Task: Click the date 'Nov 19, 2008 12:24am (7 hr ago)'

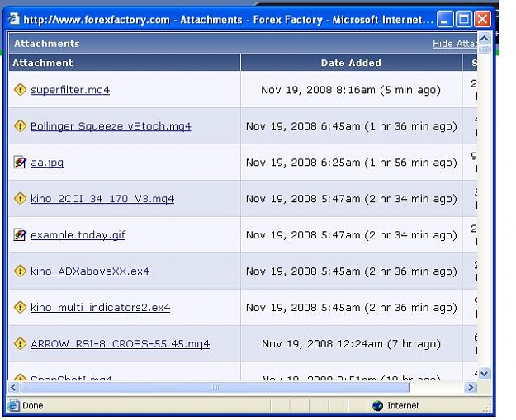Action: pos(351,344)
